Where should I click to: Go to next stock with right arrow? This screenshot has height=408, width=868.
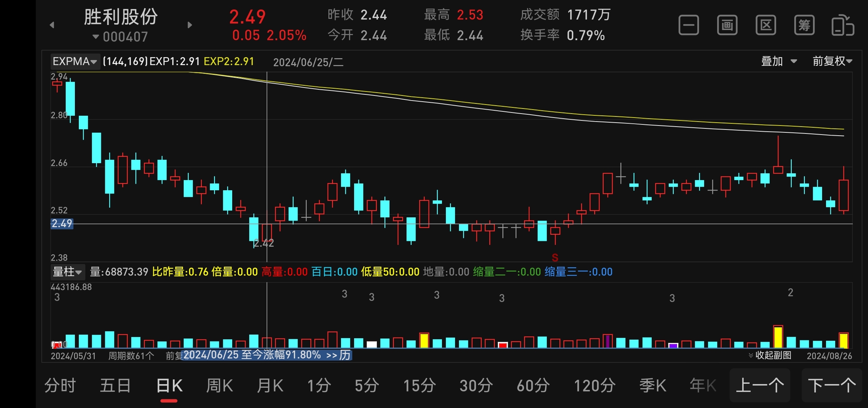[x=190, y=25]
